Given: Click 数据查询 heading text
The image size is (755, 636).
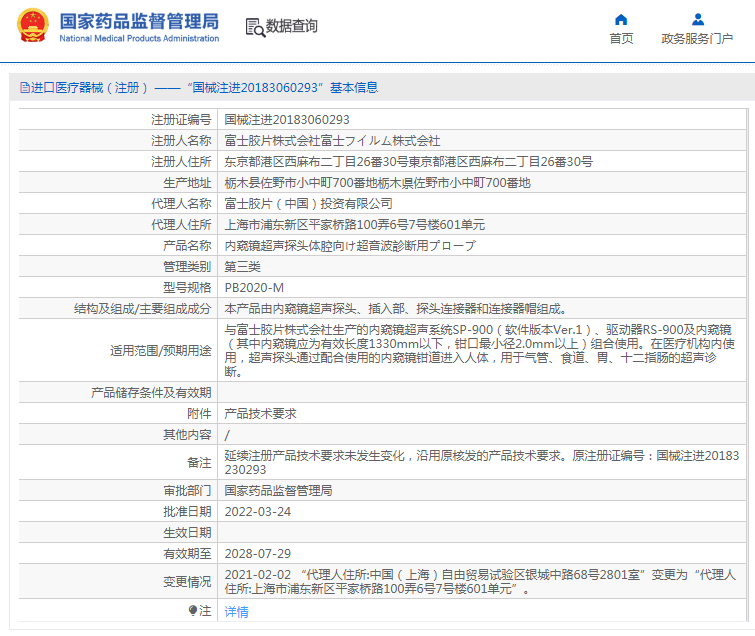Looking at the screenshot, I should coord(292,26).
